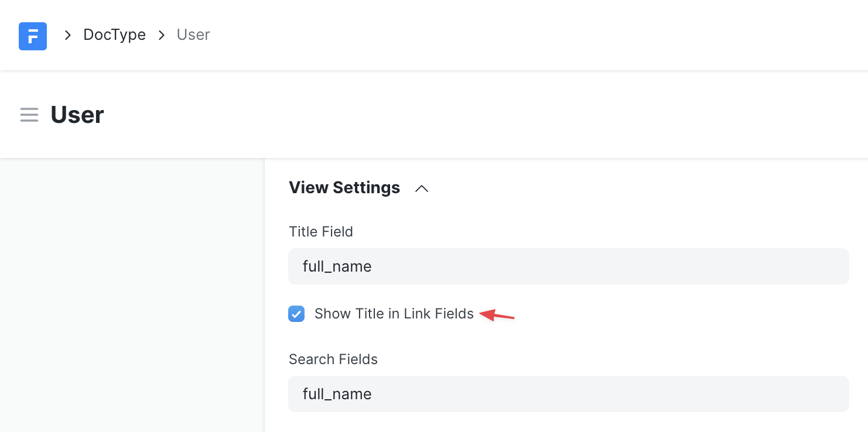This screenshot has height=432, width=868.
Task: Toggle the sidebar with the hamburger icon
Action: (x=29, y=115)
